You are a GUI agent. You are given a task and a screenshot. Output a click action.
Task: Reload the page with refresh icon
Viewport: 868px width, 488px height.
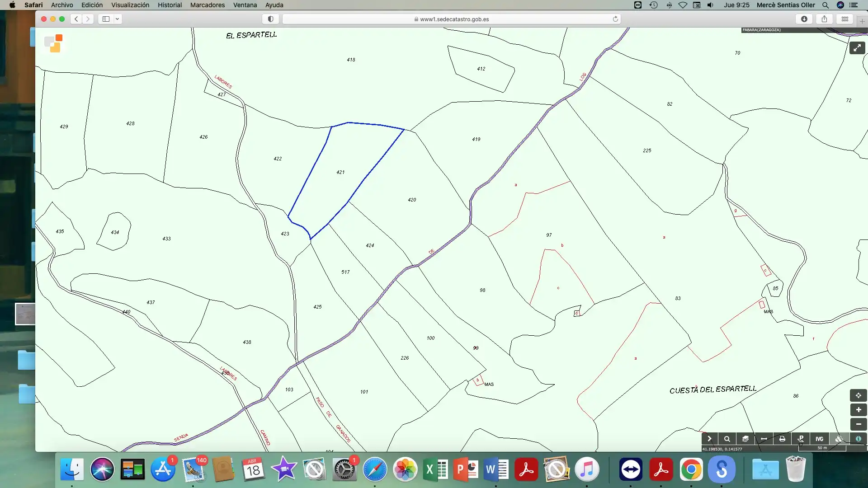[615, 19]
